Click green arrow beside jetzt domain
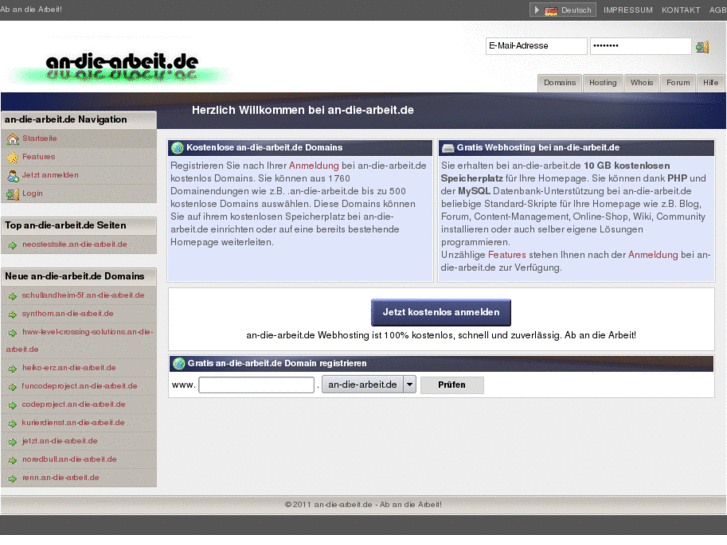Image resolution: width=727 pixels, height=545 pixels. coord(12,442)
